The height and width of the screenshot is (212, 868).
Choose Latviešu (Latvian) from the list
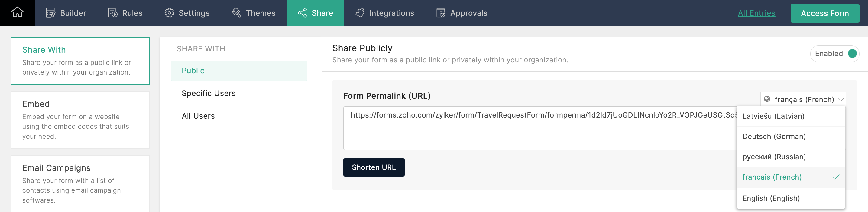pyautogui.click(x=773, y=116)
